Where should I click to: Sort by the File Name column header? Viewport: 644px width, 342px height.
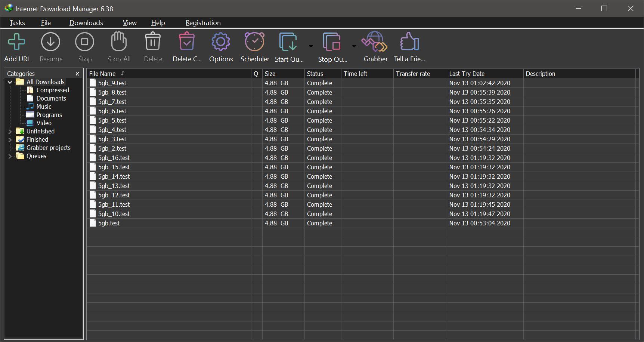(x=169, y=74)
